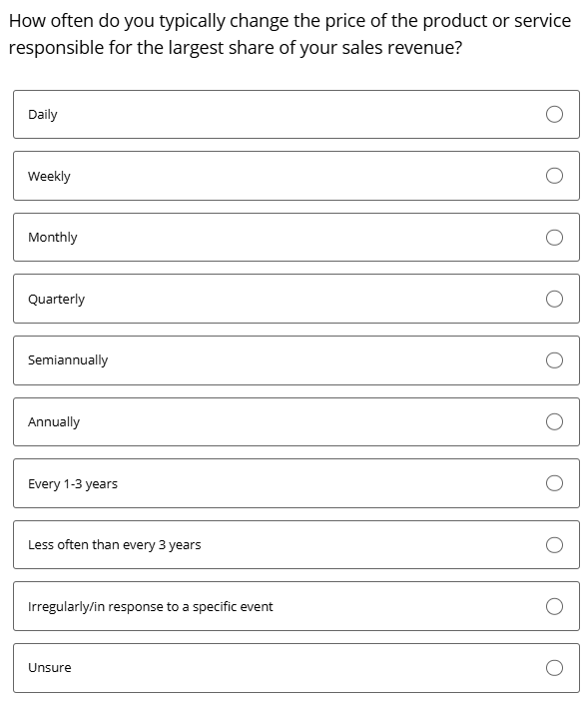Select the Daily radio button
588x702 pixels.
click(554, 114)
